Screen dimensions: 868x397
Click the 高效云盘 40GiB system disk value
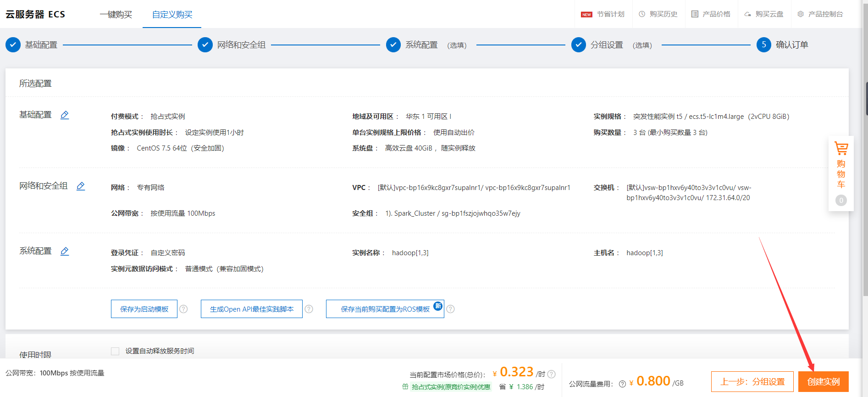(x=430, y=148)
